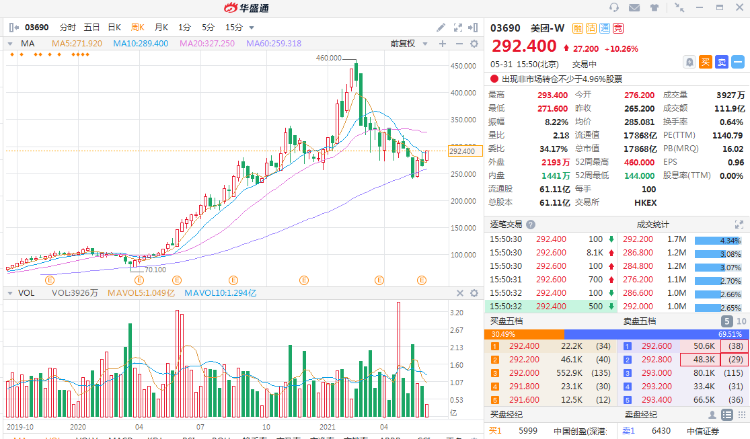This screenshot has height=439, width=750.
Task: Switch broker queue to grid view
Action: (741, 415)
